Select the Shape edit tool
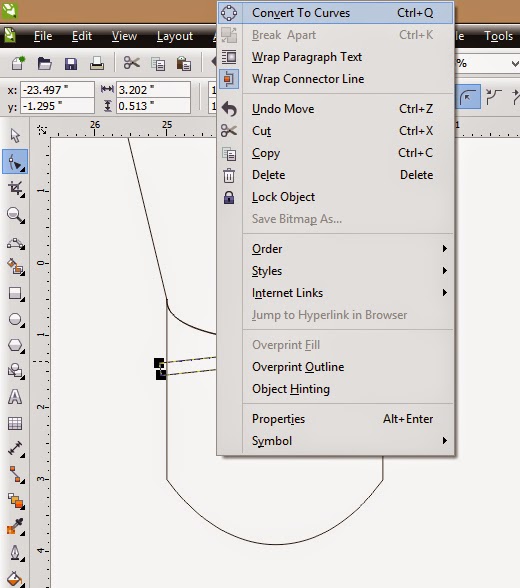This screenshot has height=588, width=520. [x=15, y=162]
